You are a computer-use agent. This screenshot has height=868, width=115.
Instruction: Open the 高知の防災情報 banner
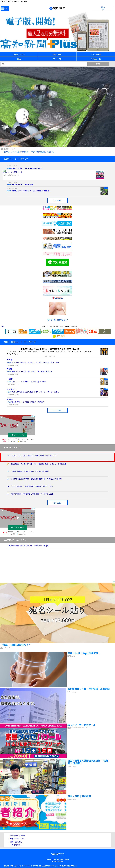(57, 281)
